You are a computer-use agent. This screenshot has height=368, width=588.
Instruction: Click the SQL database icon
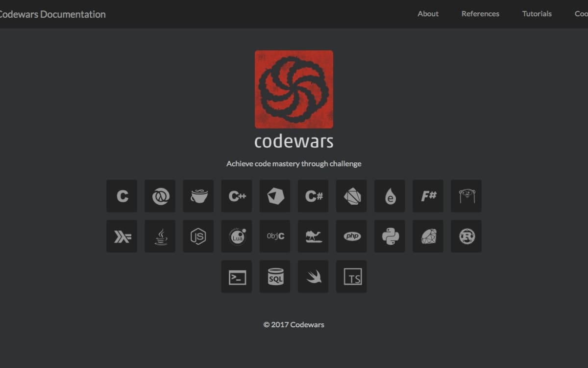coord(274,276)
